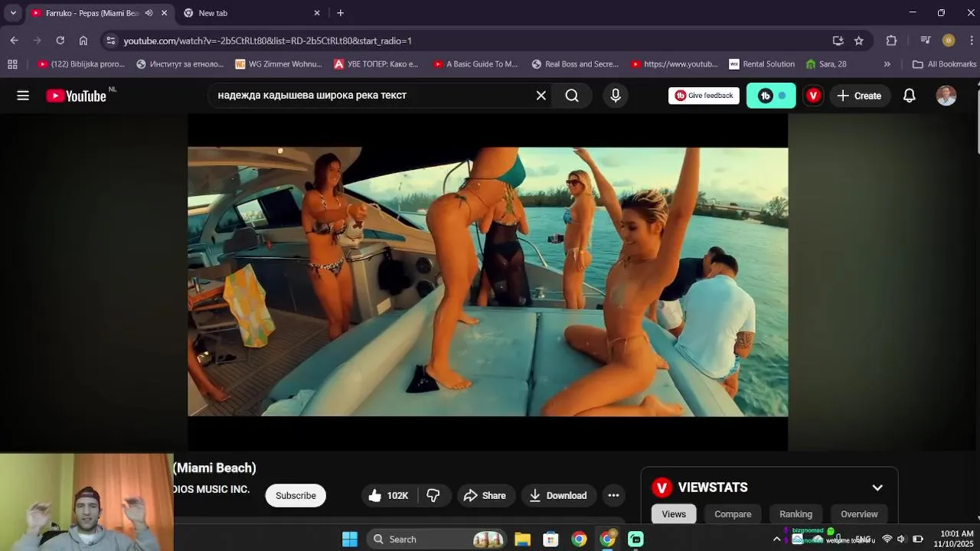
Task: Open the Sara, 28 bookmark
Action: coord(826,64)
